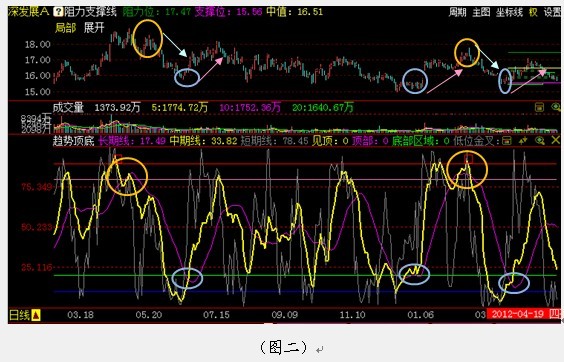This screenshot has width=564, height=362.
Task: Click the 03.18 date on time axis
Action: 80,315
